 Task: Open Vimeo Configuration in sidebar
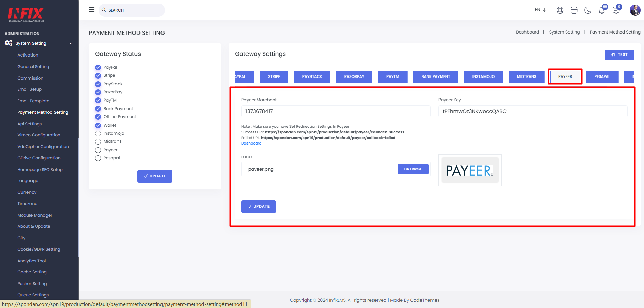click(x=39, y=135)
